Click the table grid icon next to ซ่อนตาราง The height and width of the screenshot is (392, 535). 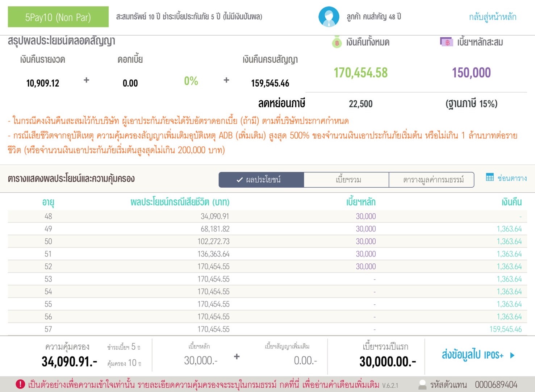click(490, 177)
